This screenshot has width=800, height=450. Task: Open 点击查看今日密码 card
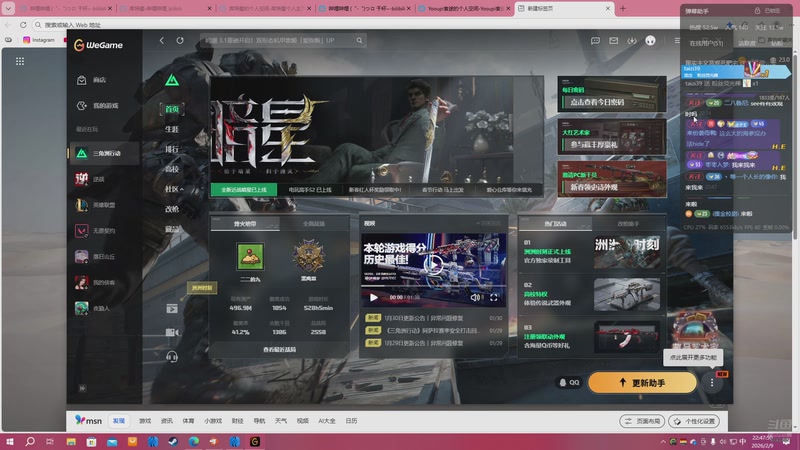[612, 94]
